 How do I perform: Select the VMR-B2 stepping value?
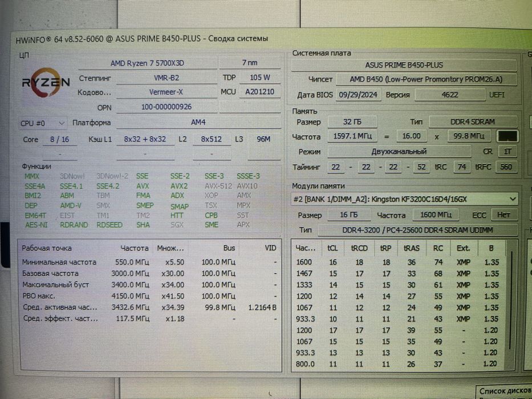166,78
